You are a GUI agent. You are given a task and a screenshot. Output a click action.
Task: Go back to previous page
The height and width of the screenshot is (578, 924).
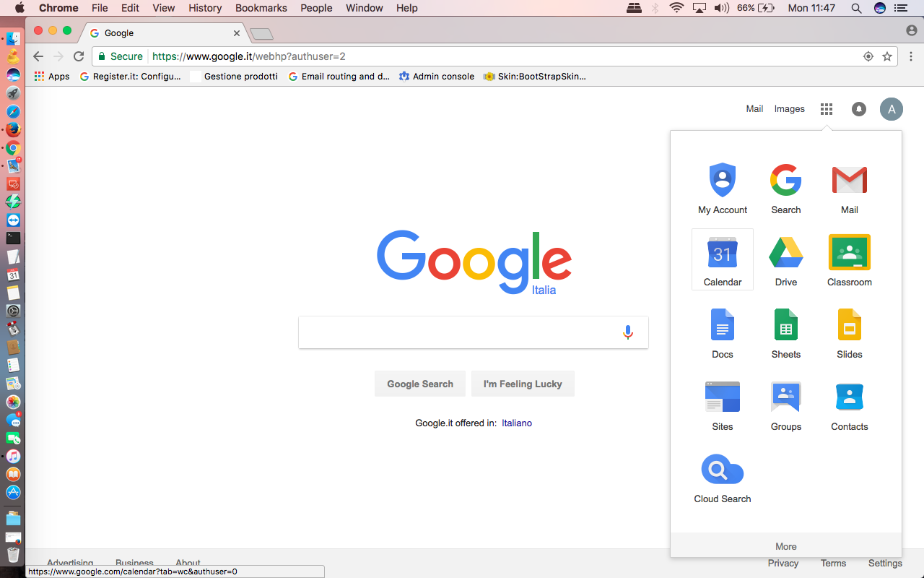coord(38,56)
